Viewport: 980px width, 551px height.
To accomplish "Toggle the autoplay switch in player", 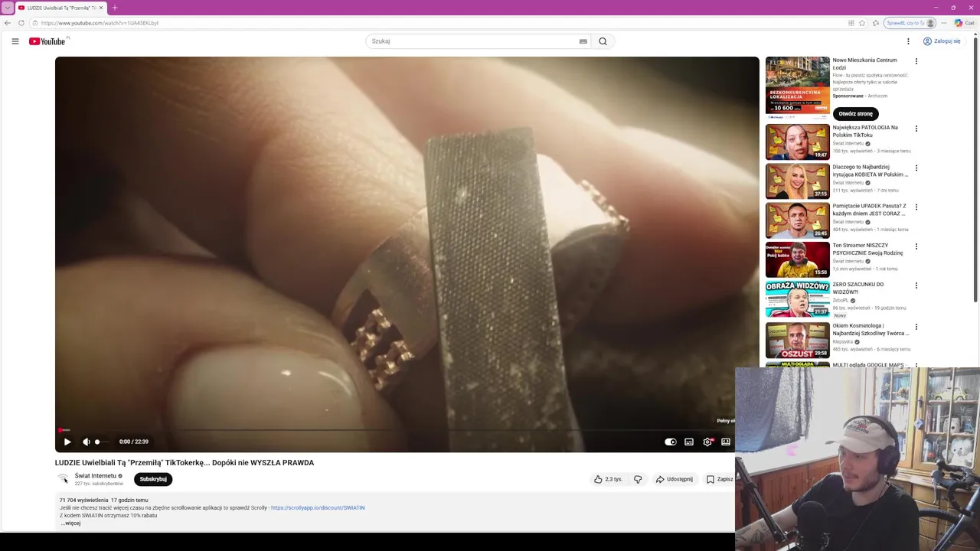I will tap(671, 442).
